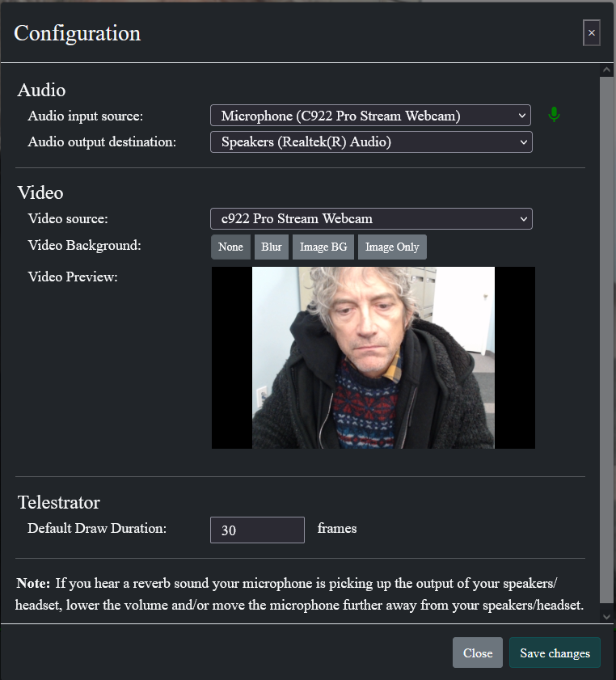Open the Audio input source dropdown

(371, 116)
